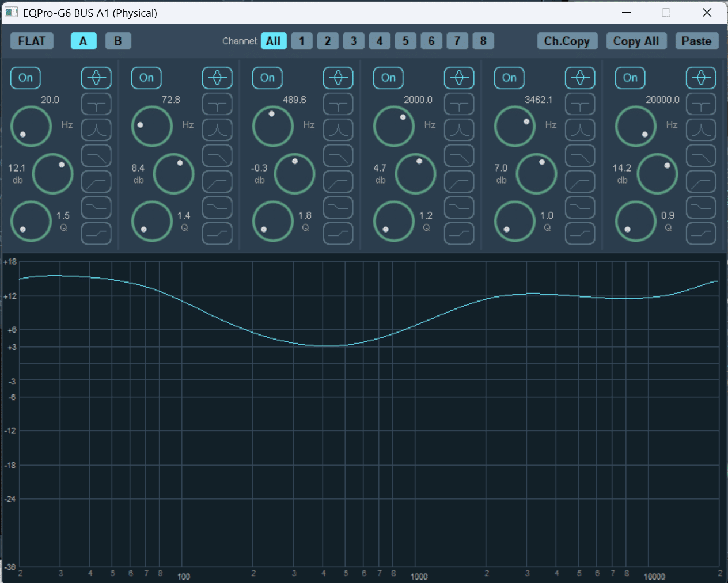
Task: Click the gain knob showing 8.4 db
Action: [x=174, y=174]
